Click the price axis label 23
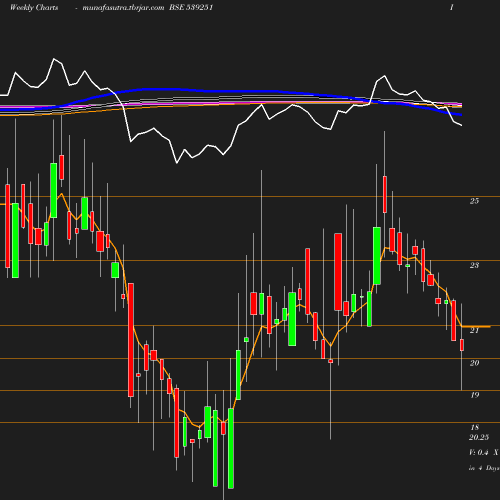 point(474,265)
